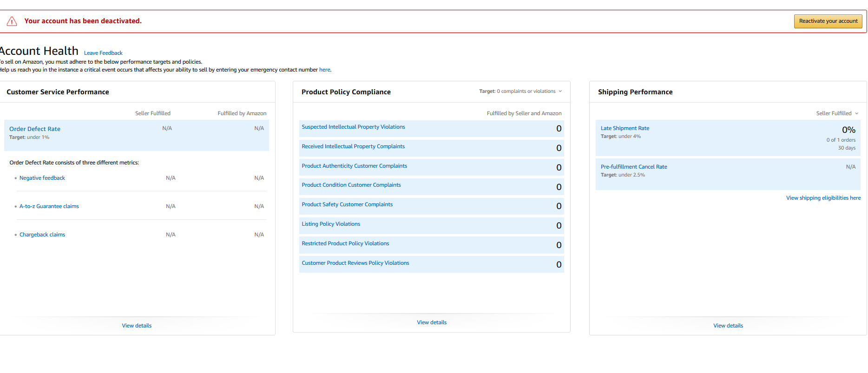Click the Customer Service Performance heading
This screenshot has height=373, width=868.
(x=58, y=92)
